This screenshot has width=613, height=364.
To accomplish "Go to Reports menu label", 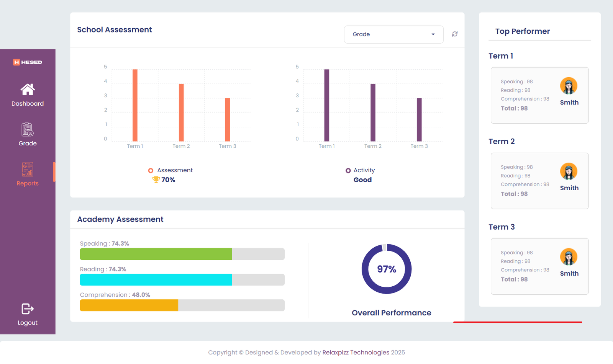I will coord(28,183).
